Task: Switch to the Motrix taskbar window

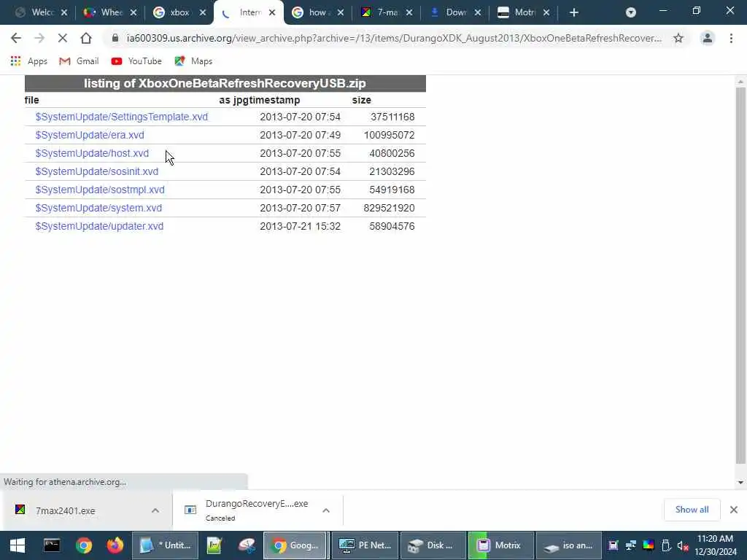Action: [x=500, y=545]
